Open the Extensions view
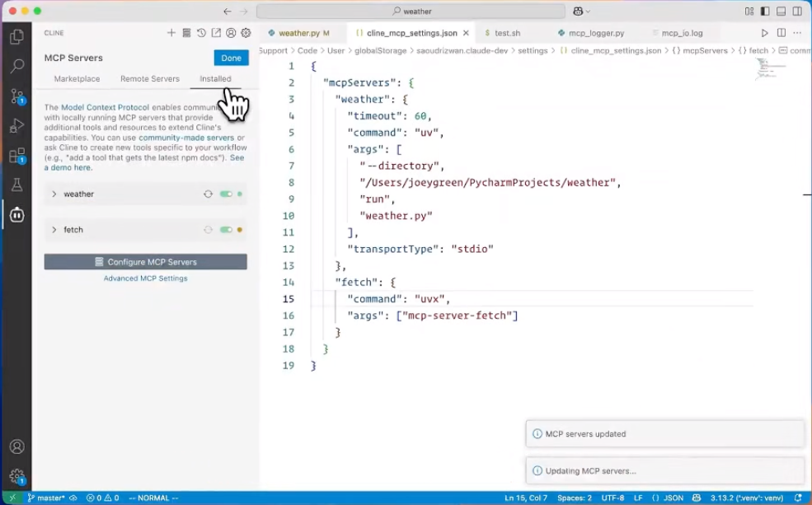 (17, 155)
